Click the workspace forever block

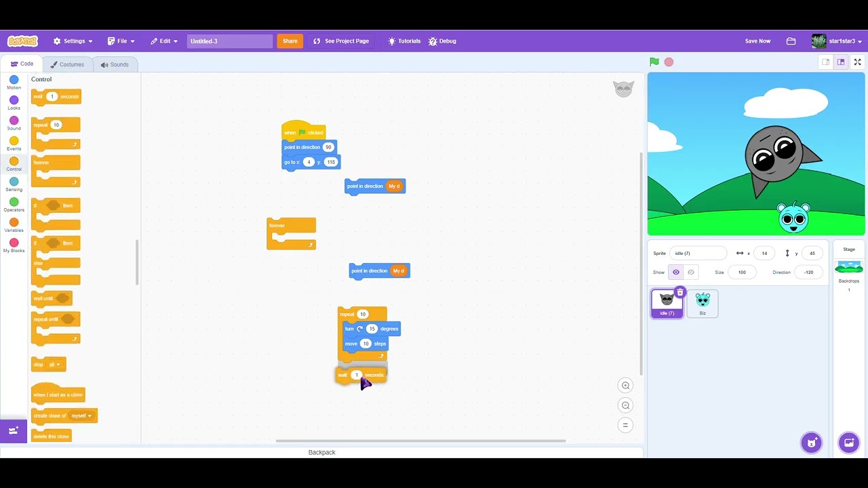click(291, 233)
